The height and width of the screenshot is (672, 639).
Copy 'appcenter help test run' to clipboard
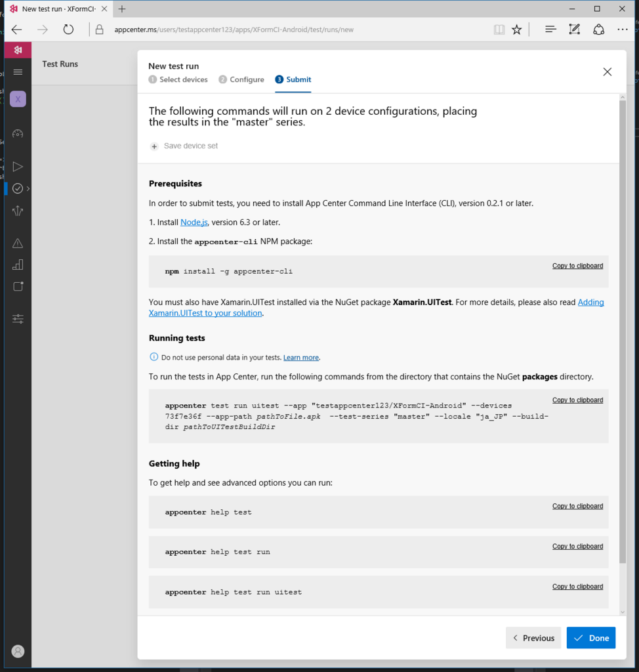577,547
